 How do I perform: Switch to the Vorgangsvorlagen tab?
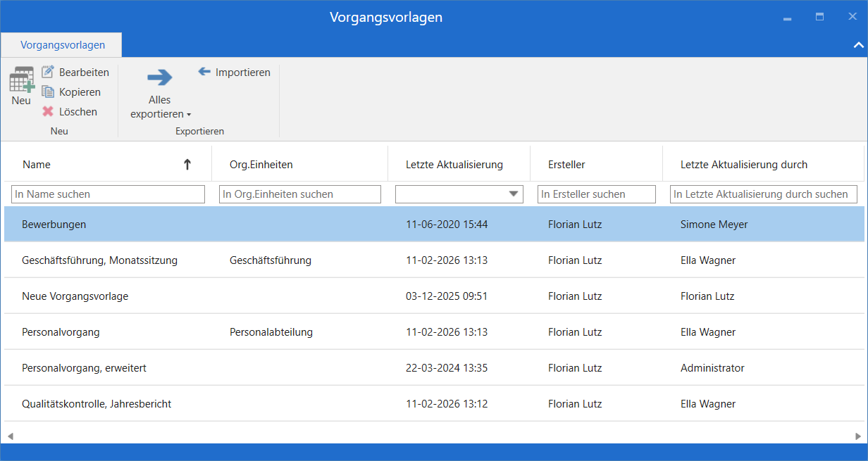point(63,45)
